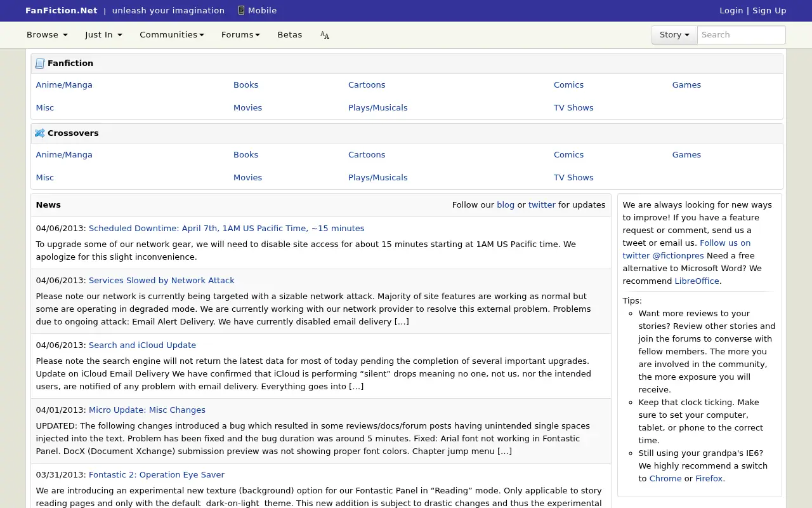Browse Fanfiction Misc category
812x508 pixels.
tap(45, 108)
